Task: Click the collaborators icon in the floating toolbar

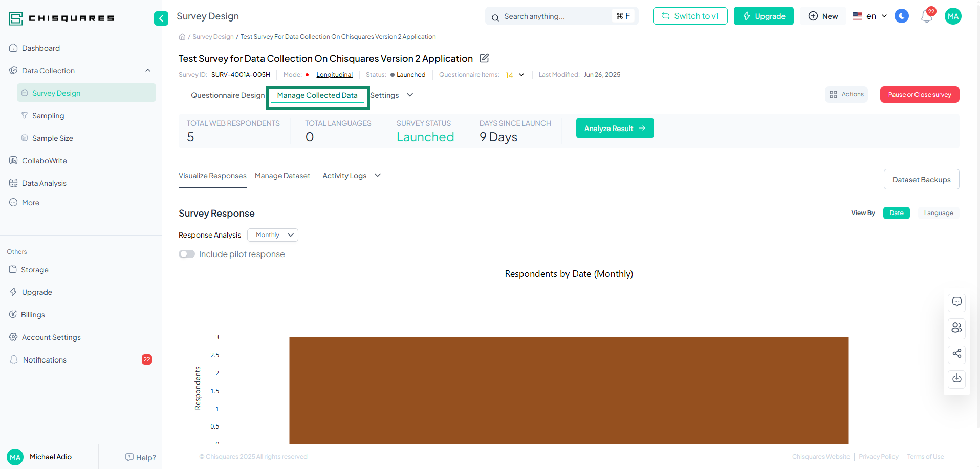Action: (x=956, y=328)
